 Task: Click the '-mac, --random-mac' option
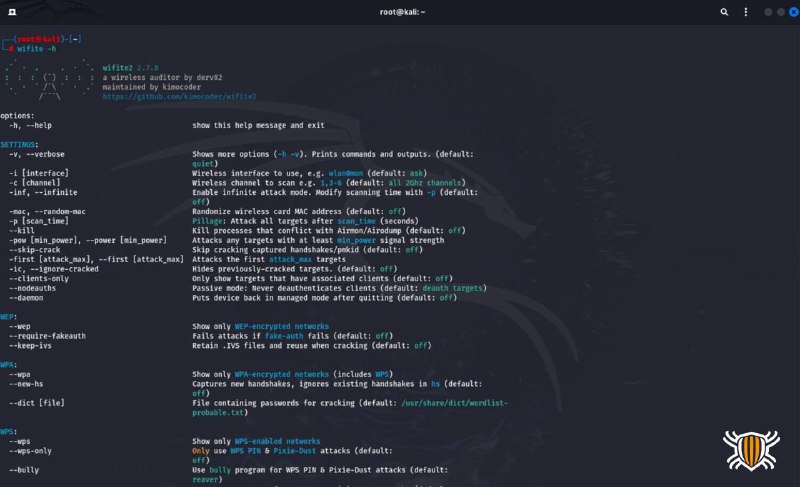[x=47, y=212]
